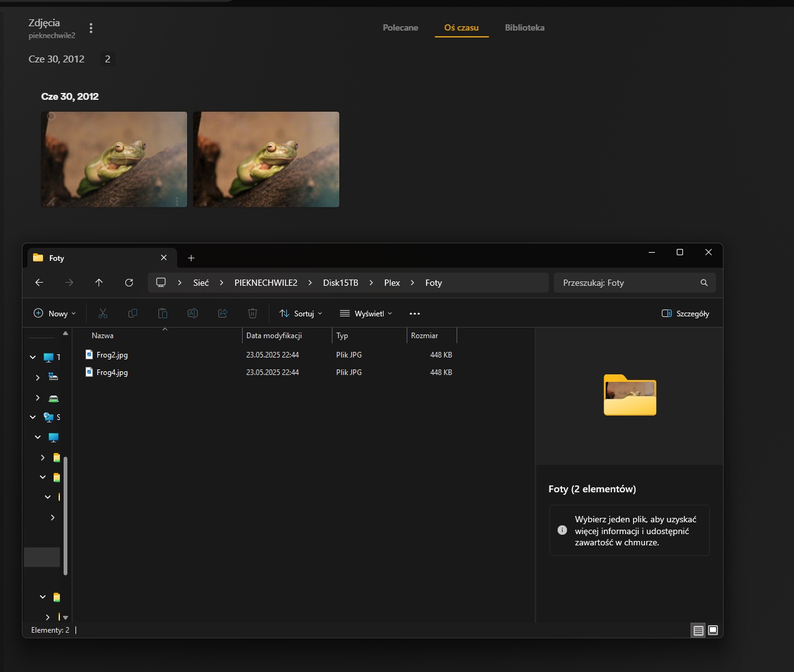Refresh the Foty folder view
This screenshot has height=672, width=794.
tap(129, 283)
